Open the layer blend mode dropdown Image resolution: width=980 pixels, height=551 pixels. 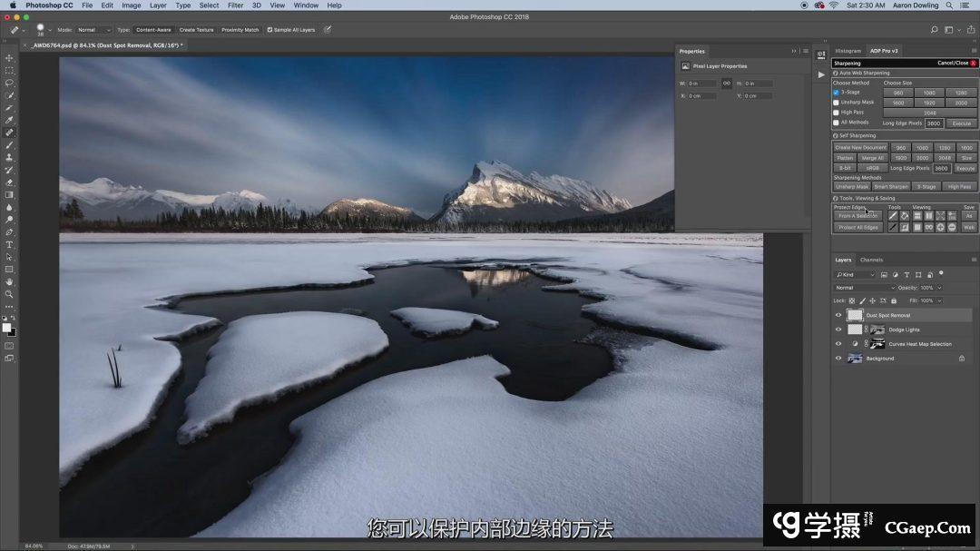[862, 288]
